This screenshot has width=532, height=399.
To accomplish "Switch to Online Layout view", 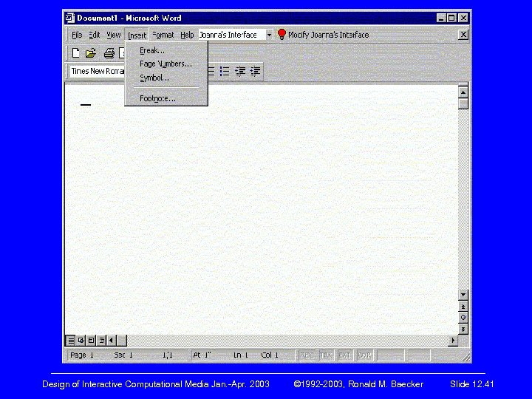I will coord(81,340).
